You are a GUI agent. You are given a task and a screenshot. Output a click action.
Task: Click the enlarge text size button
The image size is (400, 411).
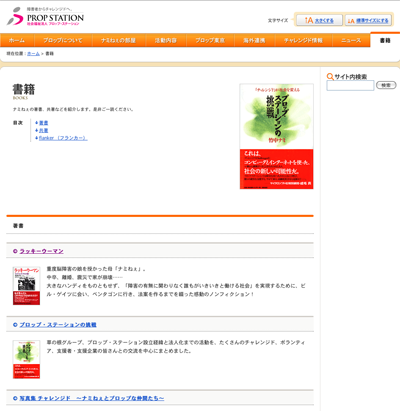coord(319,20)
